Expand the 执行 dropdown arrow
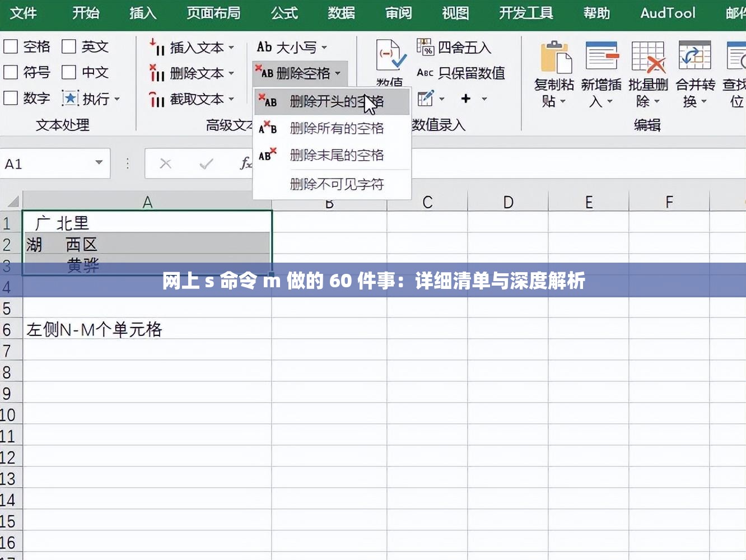 pyautogui.click(x=117, y=99)
